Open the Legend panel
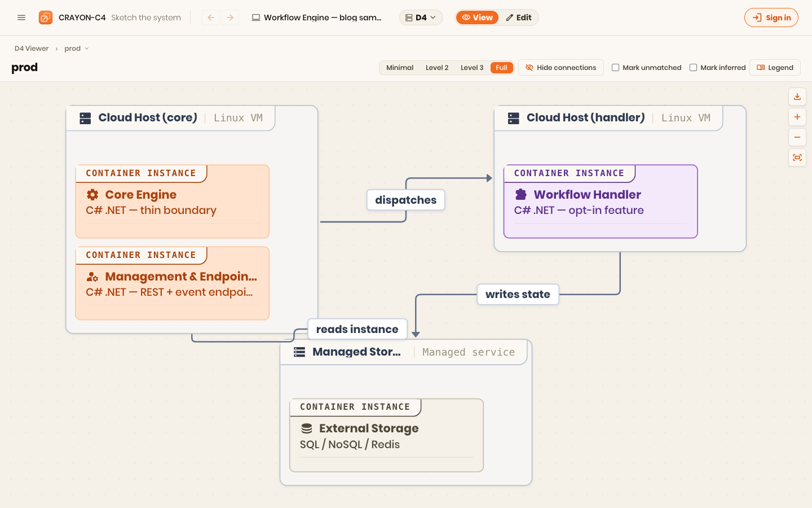Viewport: 812px width, 508px height. pos(775,68)
